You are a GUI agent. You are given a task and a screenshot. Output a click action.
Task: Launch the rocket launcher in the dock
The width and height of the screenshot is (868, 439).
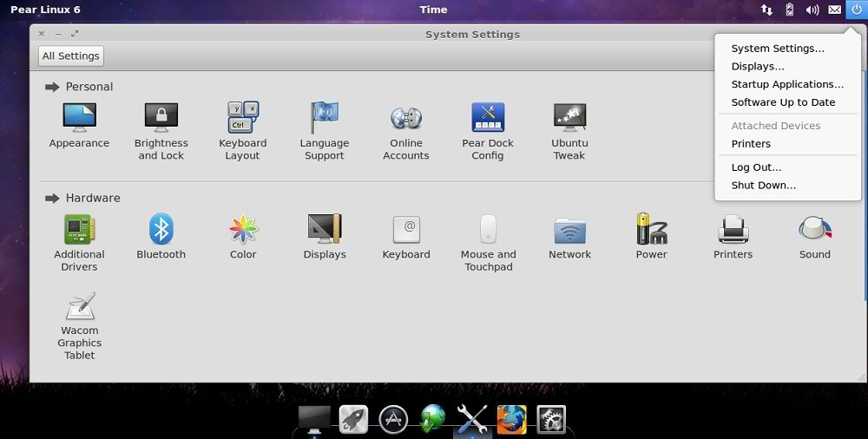pos(353,419)
